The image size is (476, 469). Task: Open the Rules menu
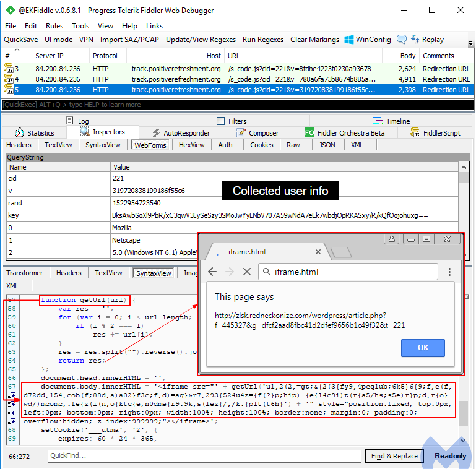pyautogui.click(x=54, y=26)
